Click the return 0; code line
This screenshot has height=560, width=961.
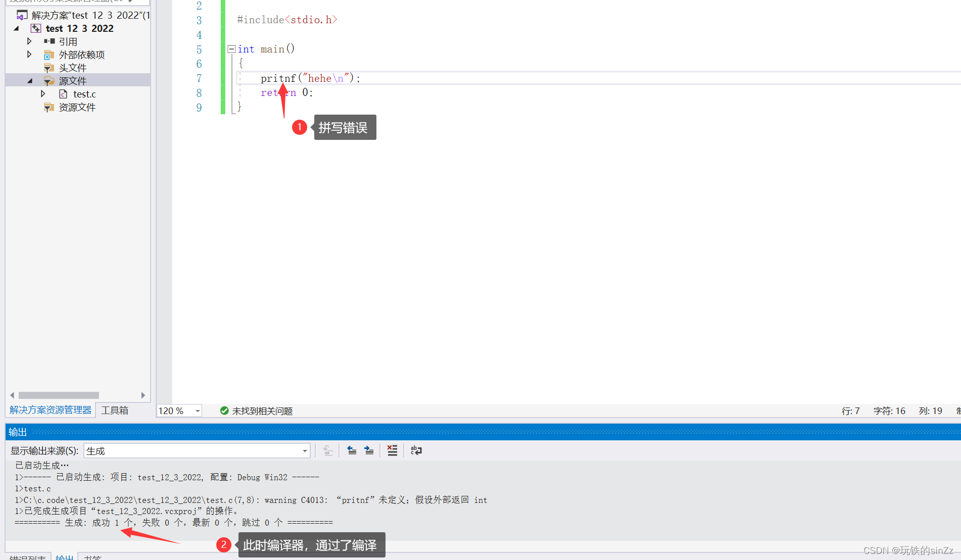coord(286,92)
